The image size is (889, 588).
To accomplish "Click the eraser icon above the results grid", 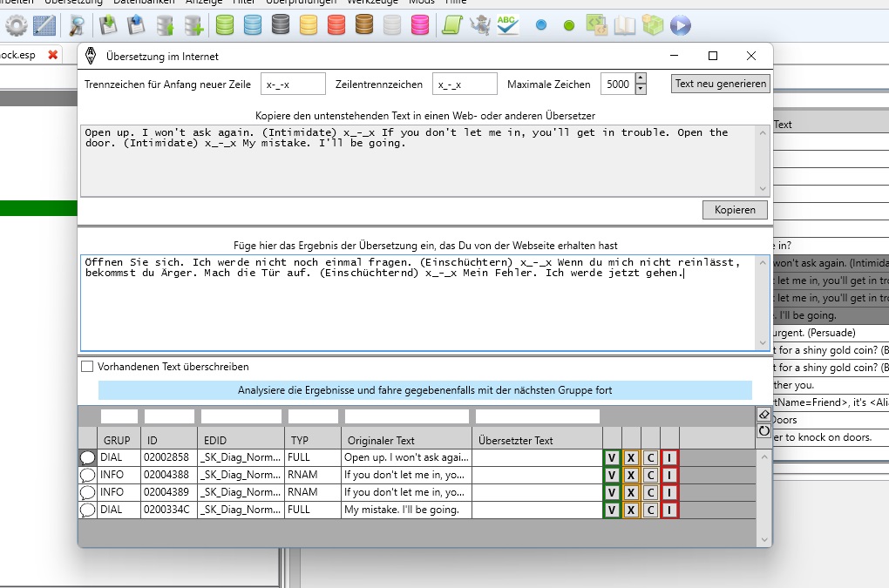I will pos(764,415).
